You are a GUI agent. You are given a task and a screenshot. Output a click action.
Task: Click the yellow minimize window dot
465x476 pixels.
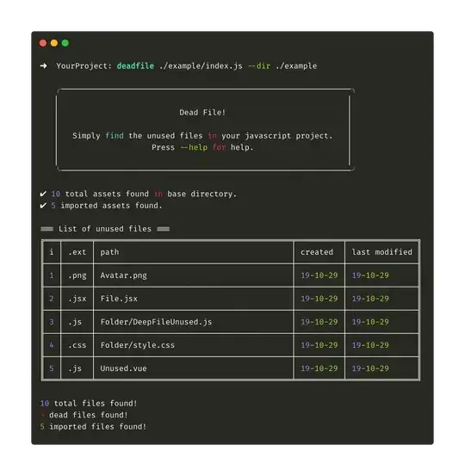pos(54,43)
